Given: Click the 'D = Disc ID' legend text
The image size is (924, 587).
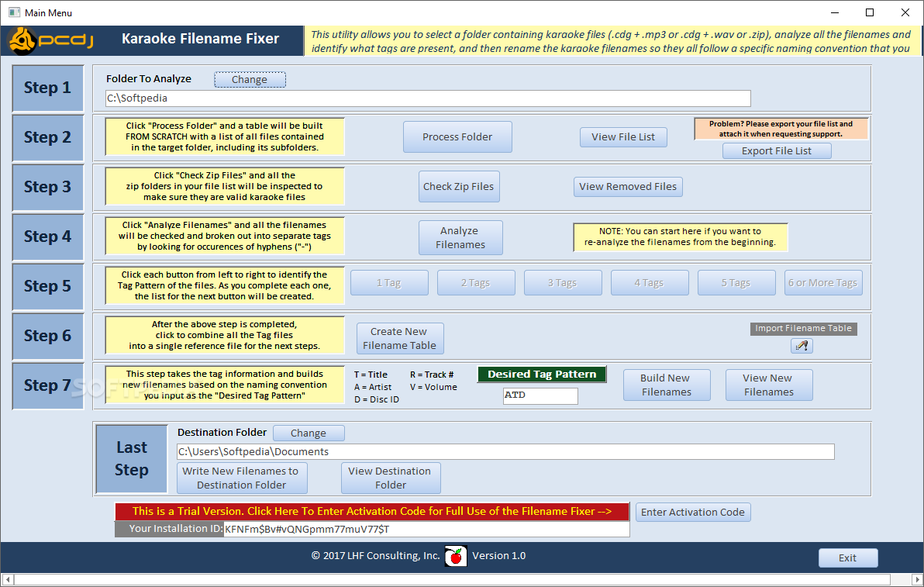Looking at the screenshot, I should pyautogui.click(x=377, y=399).
